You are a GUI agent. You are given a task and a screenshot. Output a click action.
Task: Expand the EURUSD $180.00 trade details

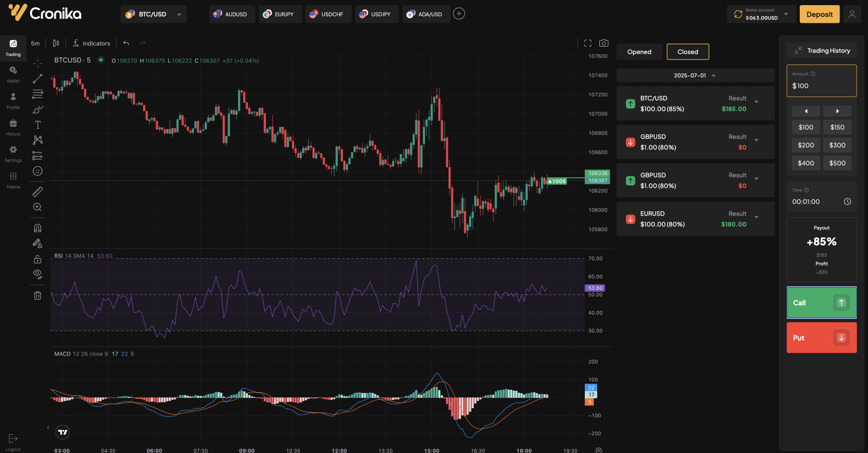pyautogui.click(x=757, y=217)
